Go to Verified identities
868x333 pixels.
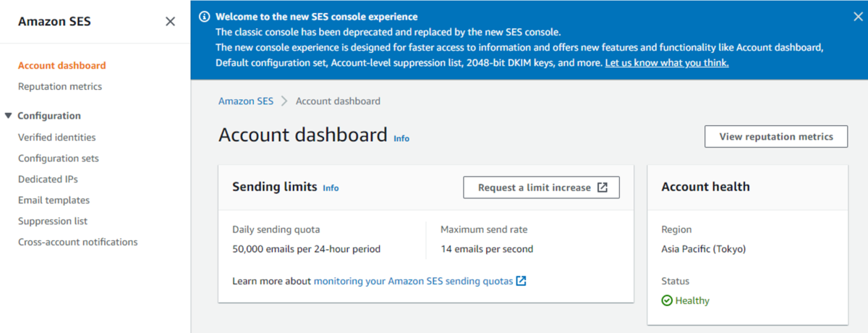pos(56,138)
